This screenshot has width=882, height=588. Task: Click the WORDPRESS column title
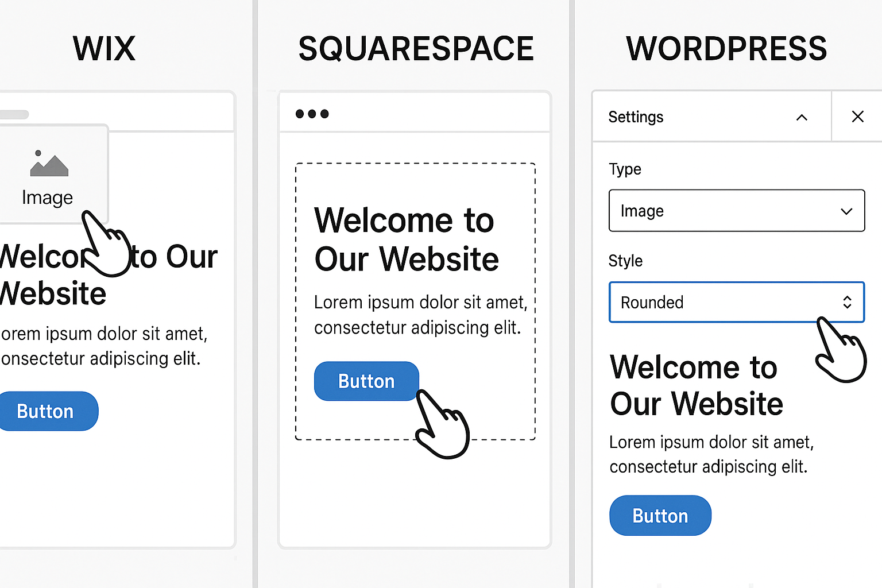[x=726, y=48]
